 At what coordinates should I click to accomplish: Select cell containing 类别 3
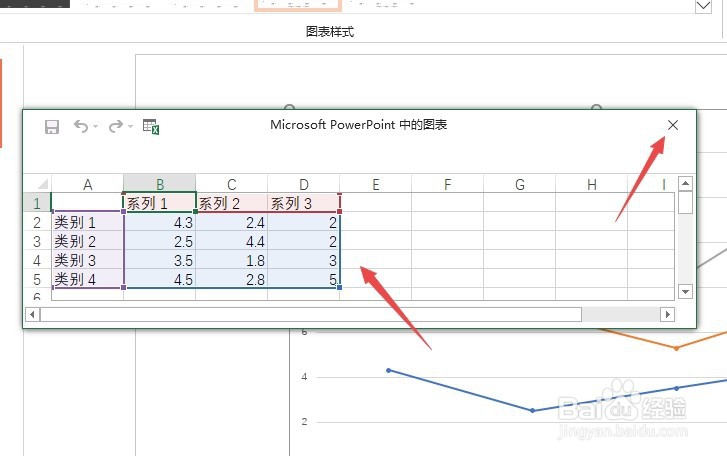87,260
